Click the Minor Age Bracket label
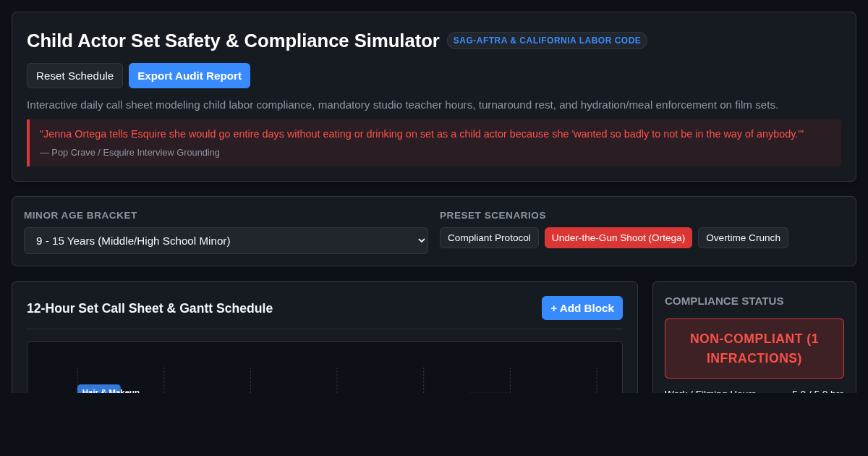The width and height of the screenshot is (868, 456). click(80, 215)
